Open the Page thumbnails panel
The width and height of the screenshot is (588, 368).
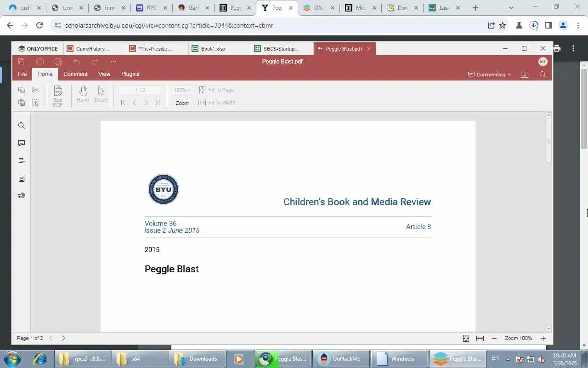pyautogui.click(x=21, y=178)
